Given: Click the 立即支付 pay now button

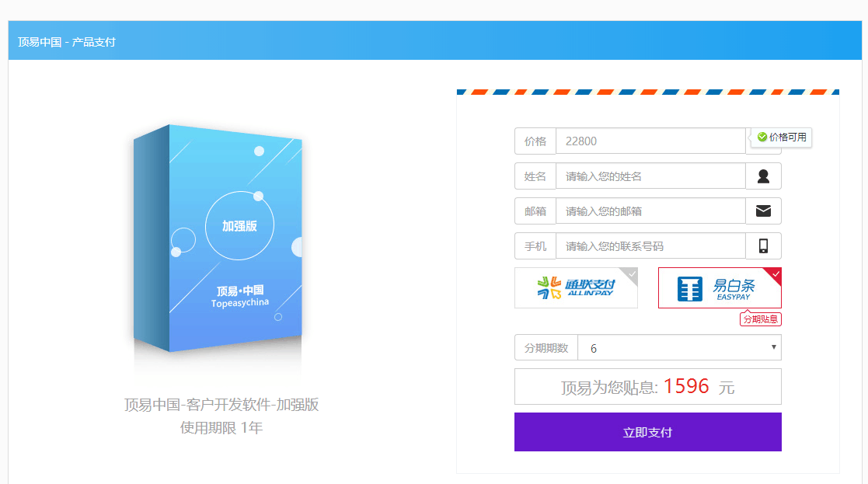Looking at the screenshot, I should click(647, 432).
